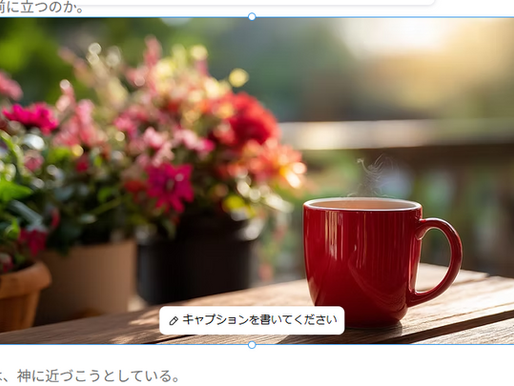Image resolution: width=514 pixels, height=386 pixels.
Task: Click the caption prompt キャプションを書いてください
Action: 252,320
